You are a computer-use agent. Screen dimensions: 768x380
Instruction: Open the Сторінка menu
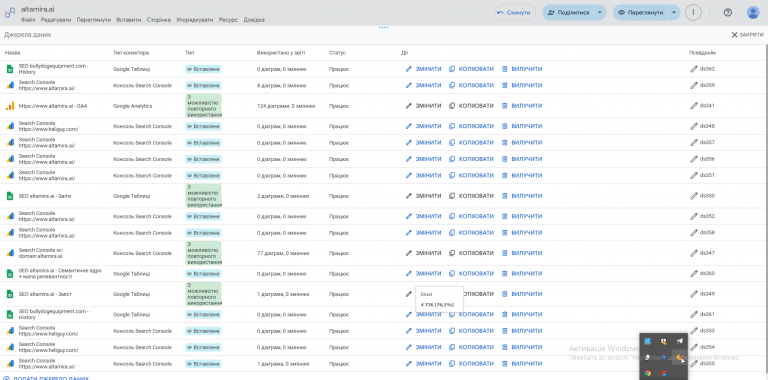[x=159, y=20]
